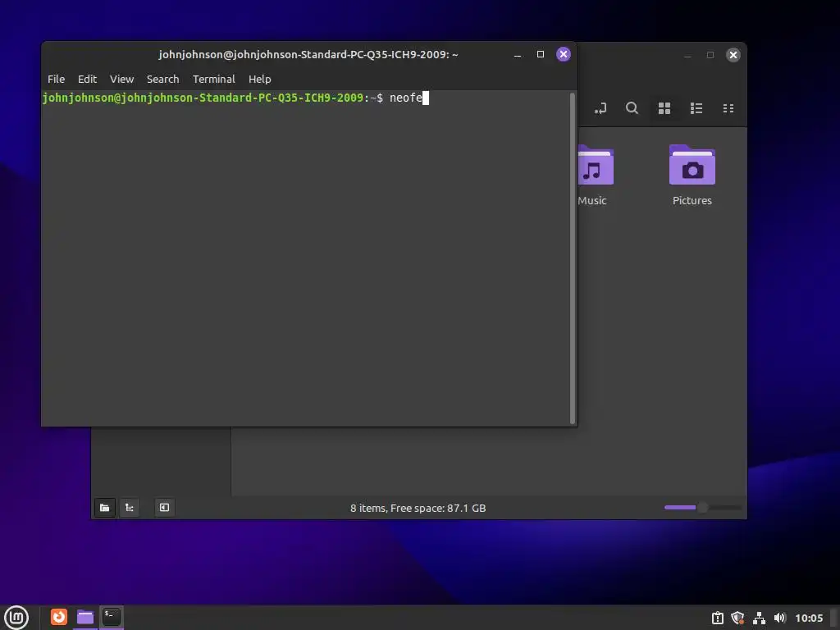This screenshot has height=630, width=840.
Task: Open the View menu in terminal
Action: tap(121, 80)
